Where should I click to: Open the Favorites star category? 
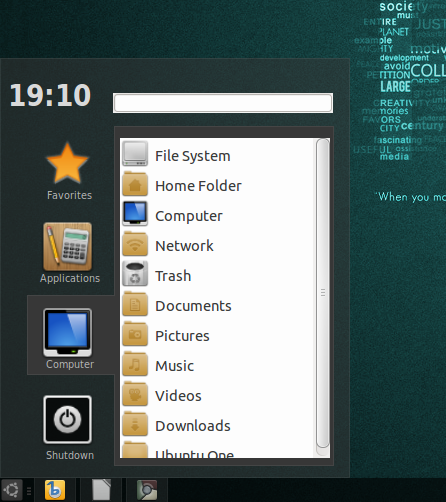pyautogui.click(x=68, y=163)
